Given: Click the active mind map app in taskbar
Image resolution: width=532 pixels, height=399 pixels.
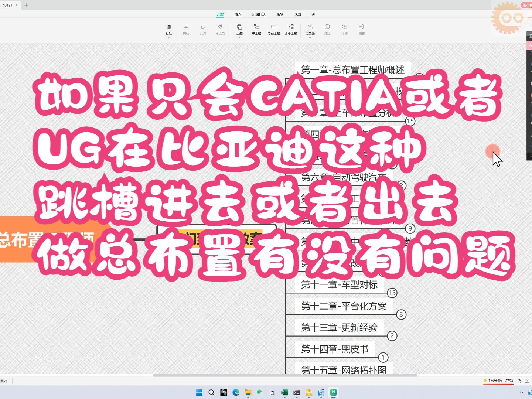Looking at the screenshot, I should [x=333, y=392].
